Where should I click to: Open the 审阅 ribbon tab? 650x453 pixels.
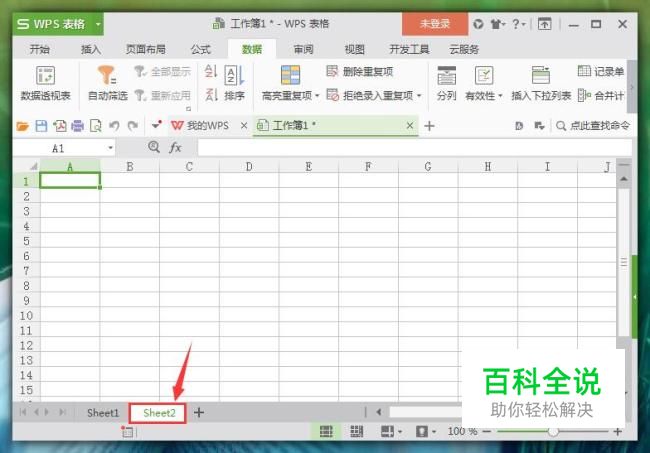coord(303,49)
